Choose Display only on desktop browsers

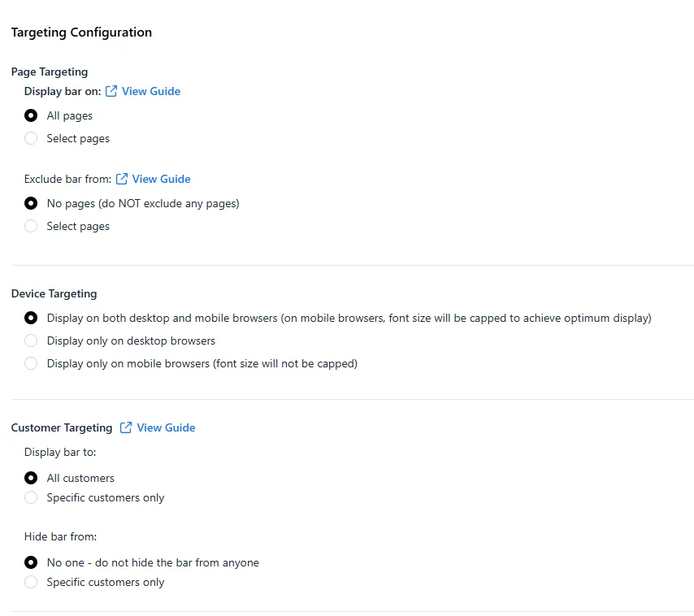31,341
